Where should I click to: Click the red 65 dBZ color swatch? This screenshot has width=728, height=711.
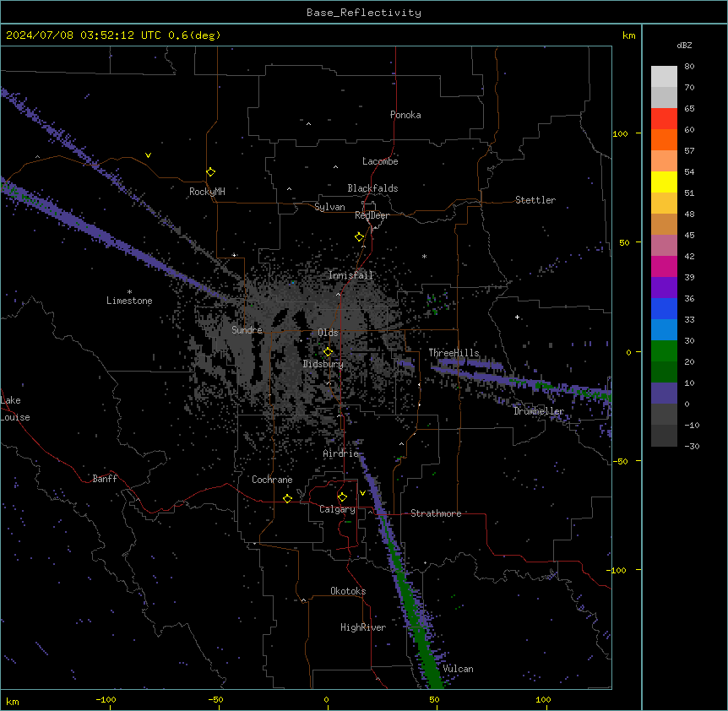(x=664, y=118)
